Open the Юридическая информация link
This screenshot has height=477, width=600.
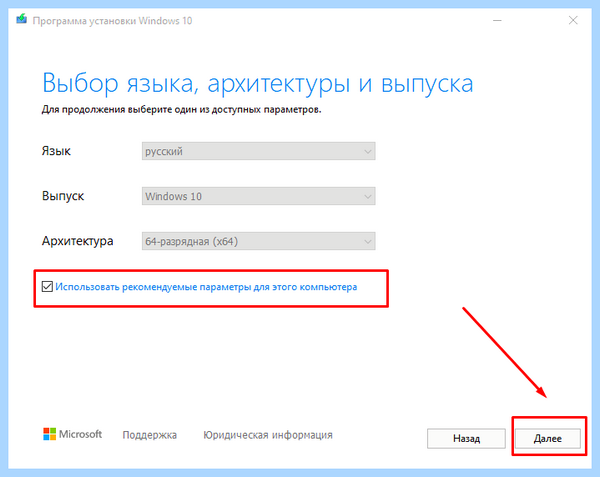[268, 435]
